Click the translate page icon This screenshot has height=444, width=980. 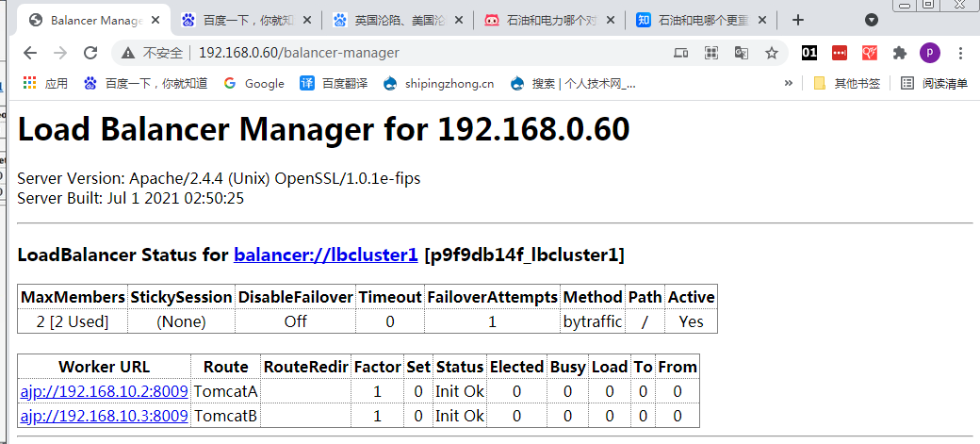(x=742, y=53)
